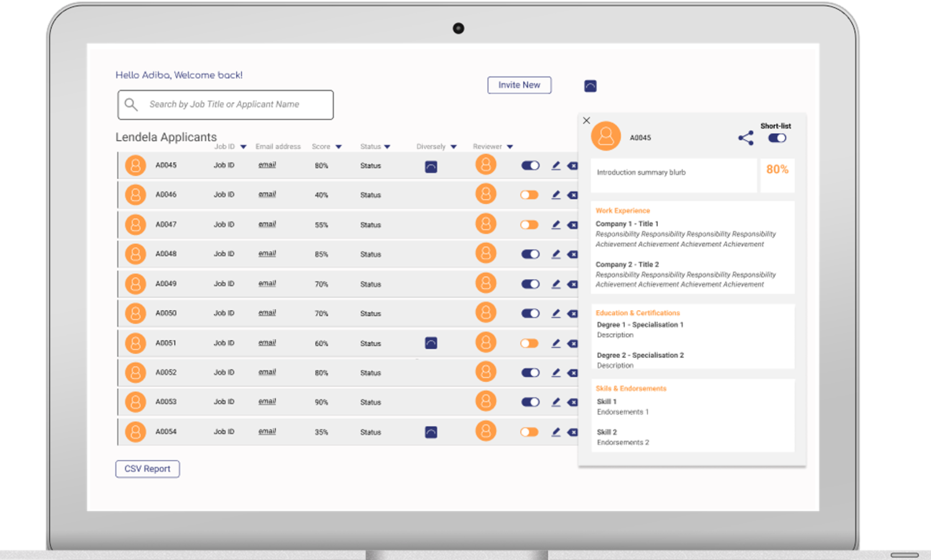Image resolution: width=931 pixels, height=560 pixels.
Task: Enable the short-list toggle for A0046
Action: tap(529, 195)
